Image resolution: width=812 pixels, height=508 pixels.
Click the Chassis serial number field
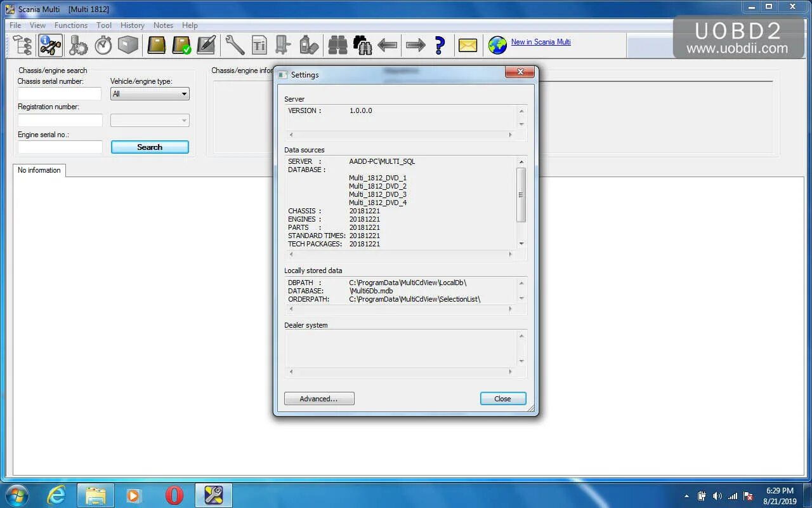point(60,94)
